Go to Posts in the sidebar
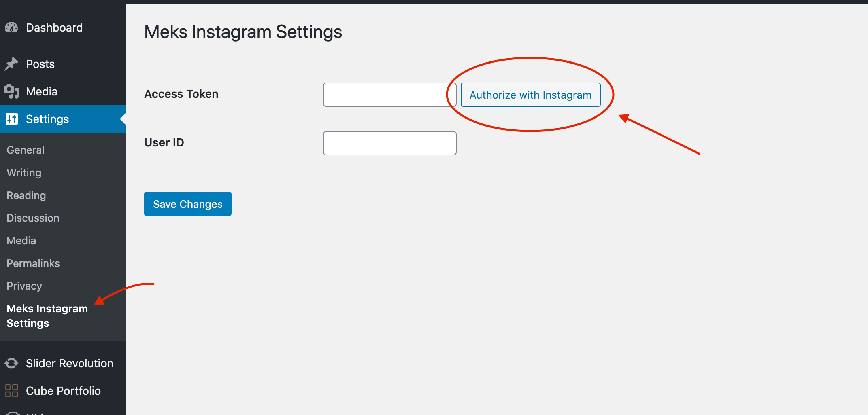Image resolution: width=868 pixels, height=415 pixels. pyautogui.click(x=40, y=64)
